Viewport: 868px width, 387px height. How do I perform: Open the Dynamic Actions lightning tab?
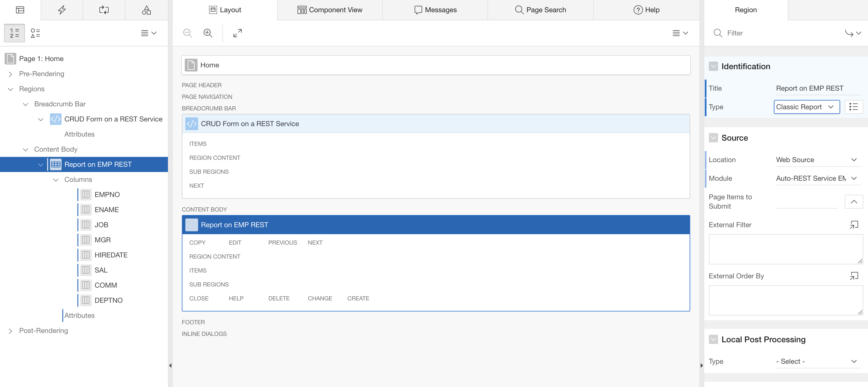(62, 10)
